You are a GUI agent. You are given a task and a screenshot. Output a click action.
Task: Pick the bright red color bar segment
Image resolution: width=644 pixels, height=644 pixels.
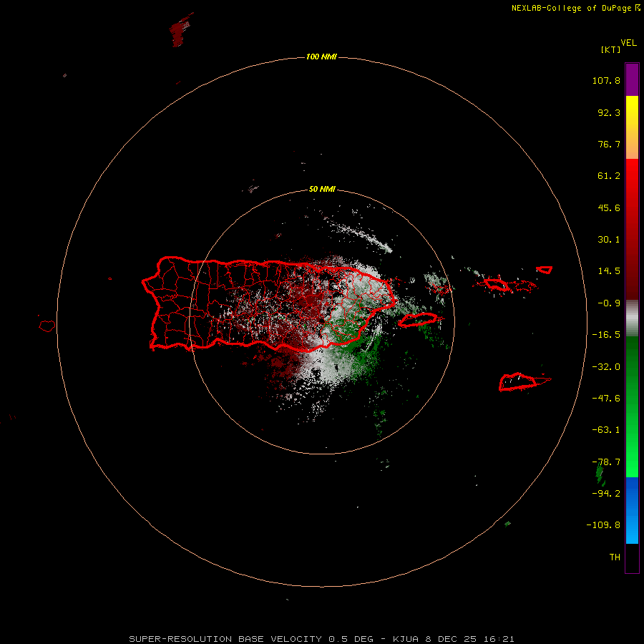(632, 181)
